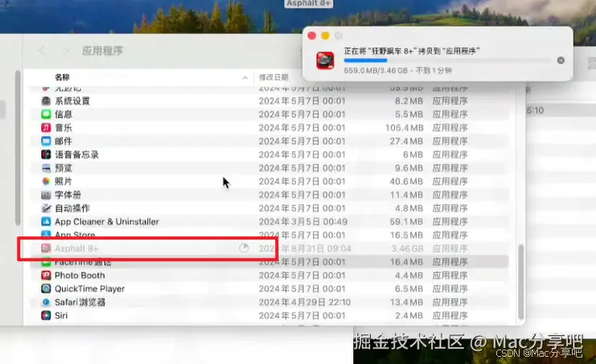
Task: Click the Photo Booth app icon
Action: (46, 275)
